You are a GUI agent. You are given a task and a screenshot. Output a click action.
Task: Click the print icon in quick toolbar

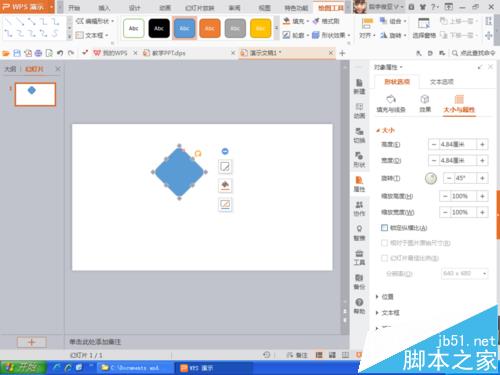tap(38, 53)
